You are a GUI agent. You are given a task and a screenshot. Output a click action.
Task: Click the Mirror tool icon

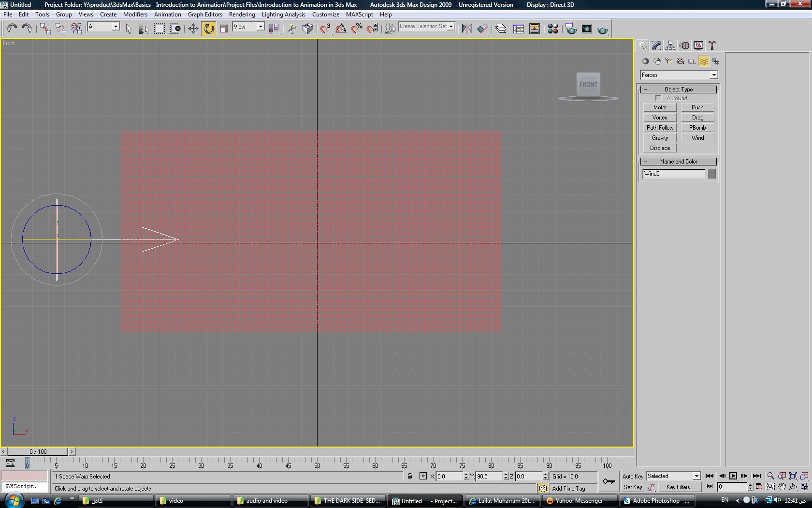pyautogui.click(x=466, y=29)
